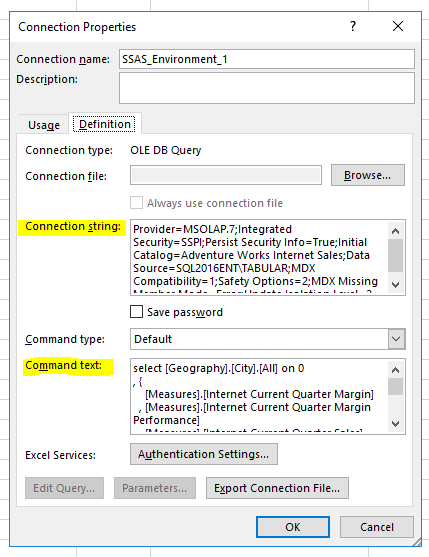
Task: Select the Definition tab
Action: pos(104,124)
